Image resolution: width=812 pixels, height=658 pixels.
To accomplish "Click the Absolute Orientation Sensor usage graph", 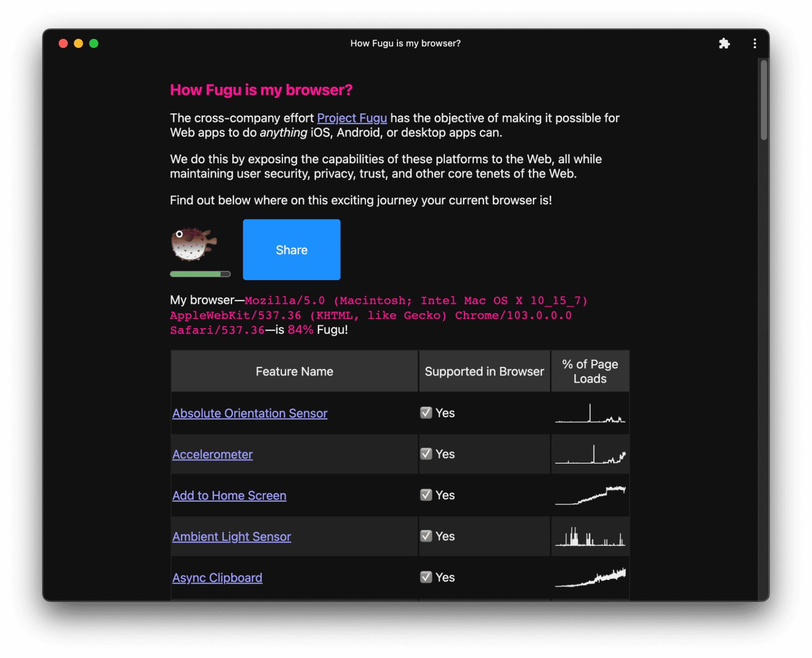I will click(590, 412).
